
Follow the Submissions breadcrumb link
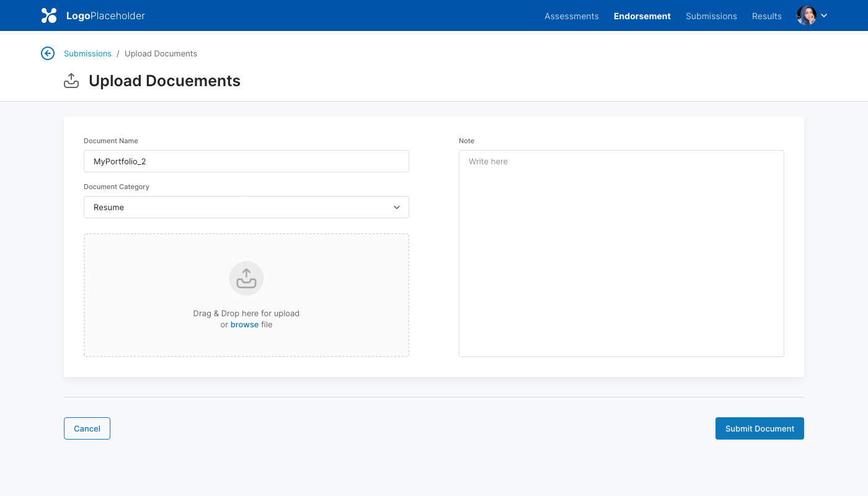87,53
